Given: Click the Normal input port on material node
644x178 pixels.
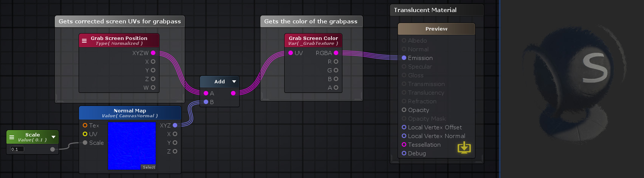Looking at the screenshot, I should pyautogui.click(x=404, y=49).
